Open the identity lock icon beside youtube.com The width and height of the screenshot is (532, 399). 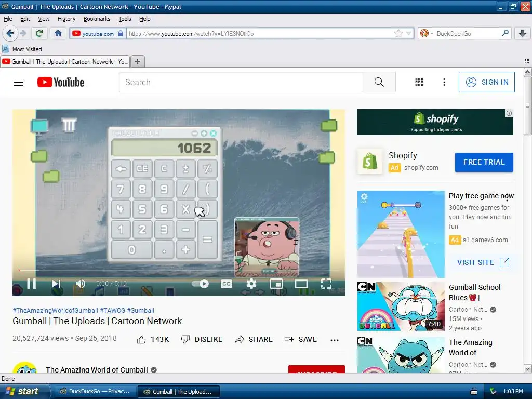pyautogui.click(x=121, y=33)
